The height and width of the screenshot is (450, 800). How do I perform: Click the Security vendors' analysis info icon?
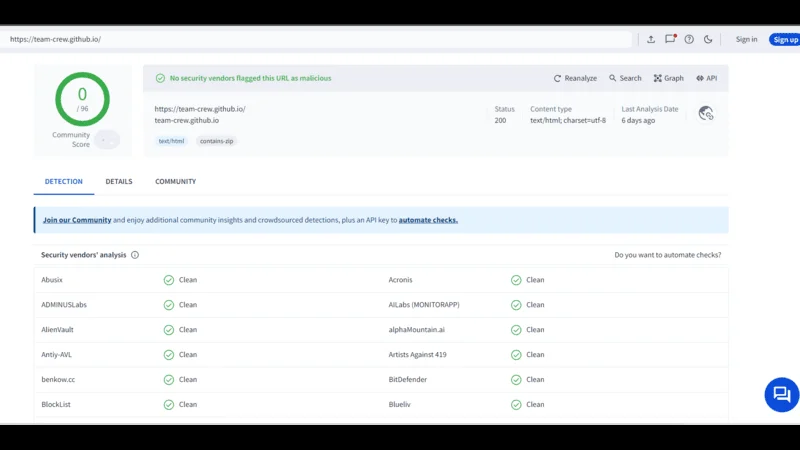tap(135, 255)
